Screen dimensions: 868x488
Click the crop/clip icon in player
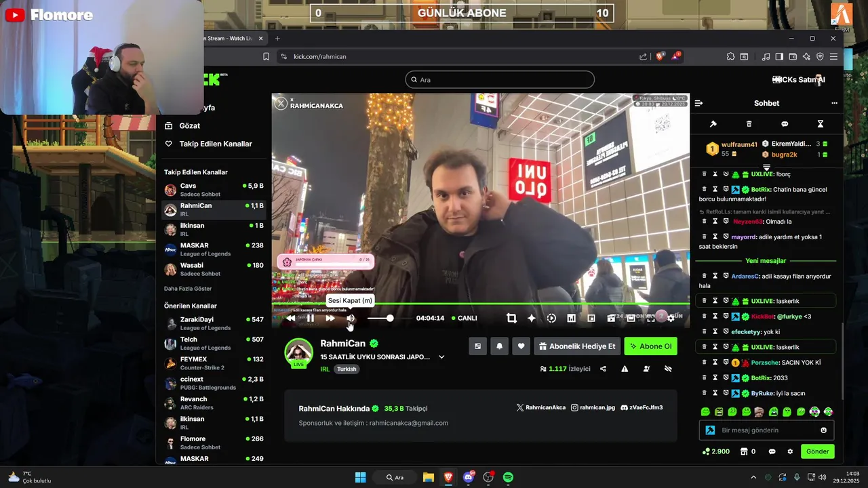(511, 318)
